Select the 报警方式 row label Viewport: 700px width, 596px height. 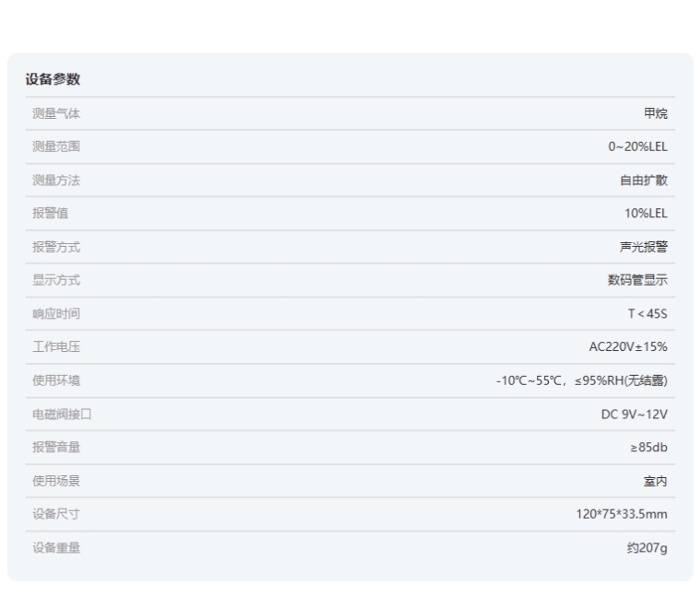tap(56, 247)
